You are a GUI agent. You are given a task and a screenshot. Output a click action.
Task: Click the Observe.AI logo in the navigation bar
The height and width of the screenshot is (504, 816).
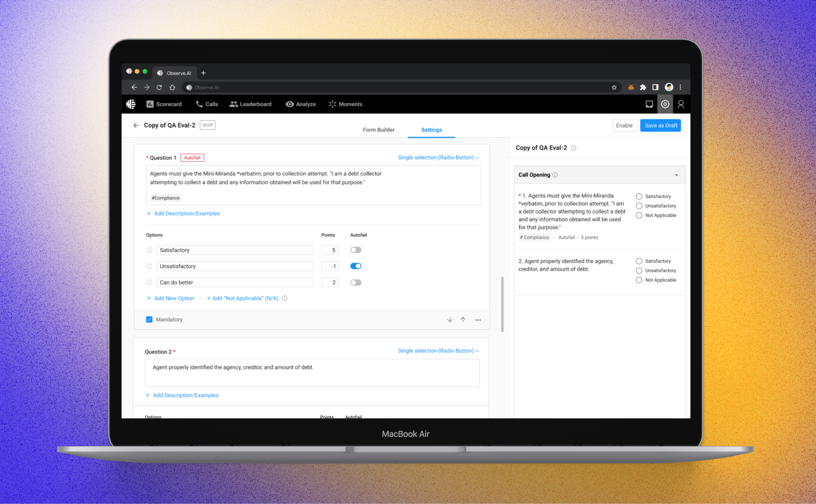(x=131, y=104)
